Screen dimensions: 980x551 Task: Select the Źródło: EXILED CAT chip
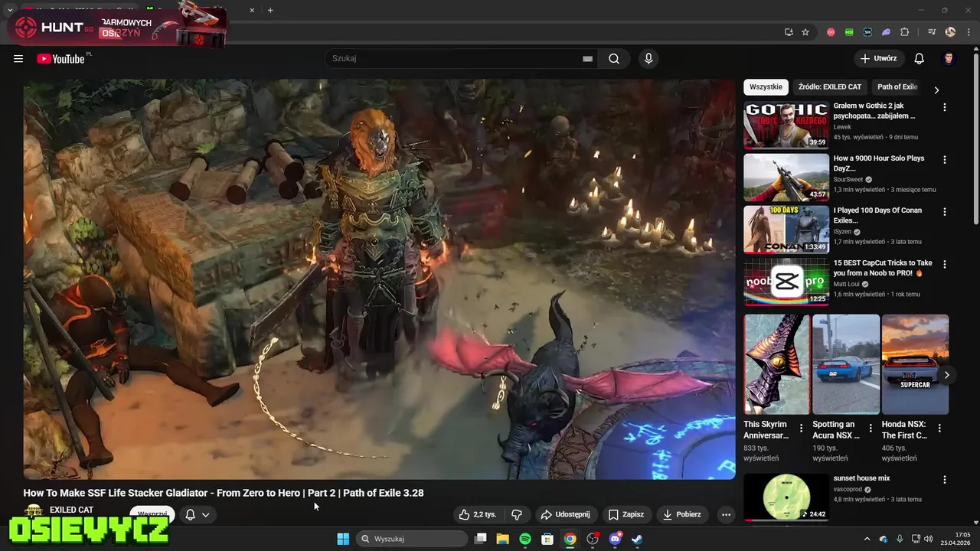(830, 87)
